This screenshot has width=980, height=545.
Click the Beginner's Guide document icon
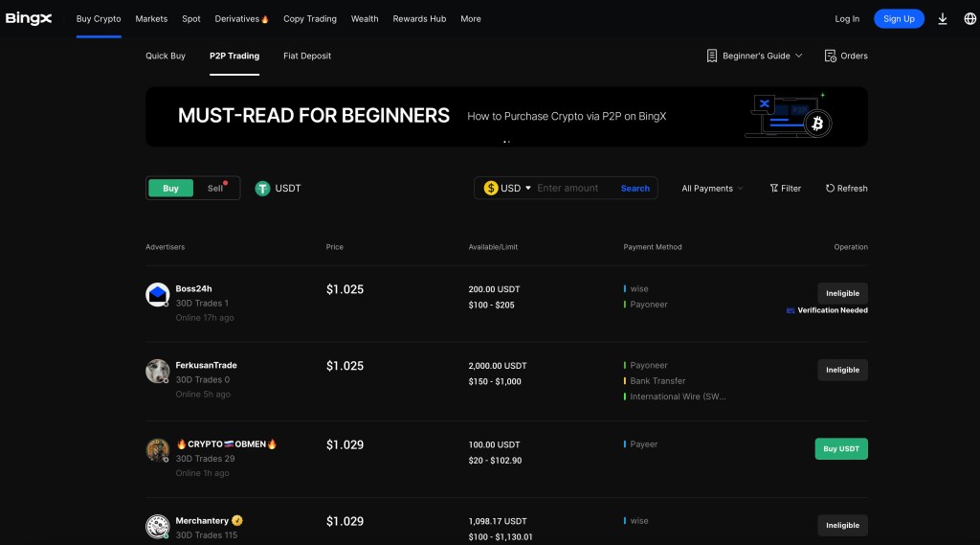click(712, 56)
